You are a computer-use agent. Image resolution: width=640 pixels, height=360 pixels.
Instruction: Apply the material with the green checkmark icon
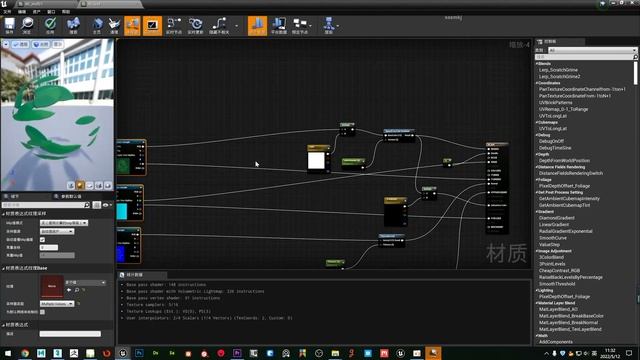pos(50,26)
